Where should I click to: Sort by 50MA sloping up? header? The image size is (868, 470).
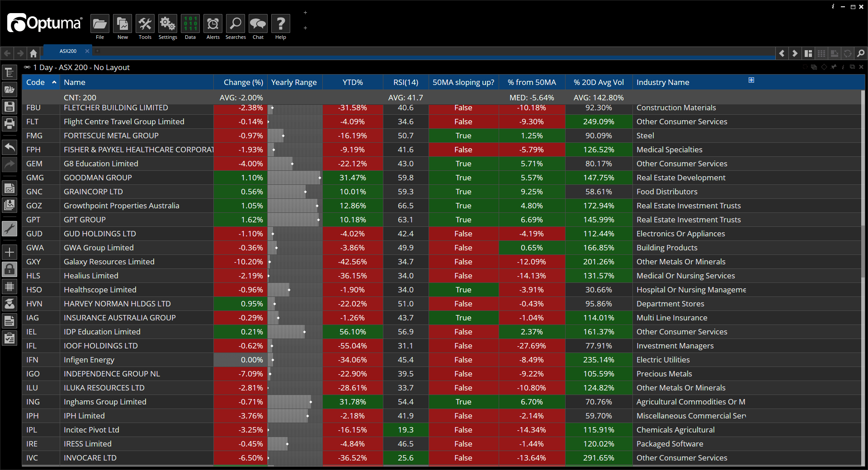(463, 82)
